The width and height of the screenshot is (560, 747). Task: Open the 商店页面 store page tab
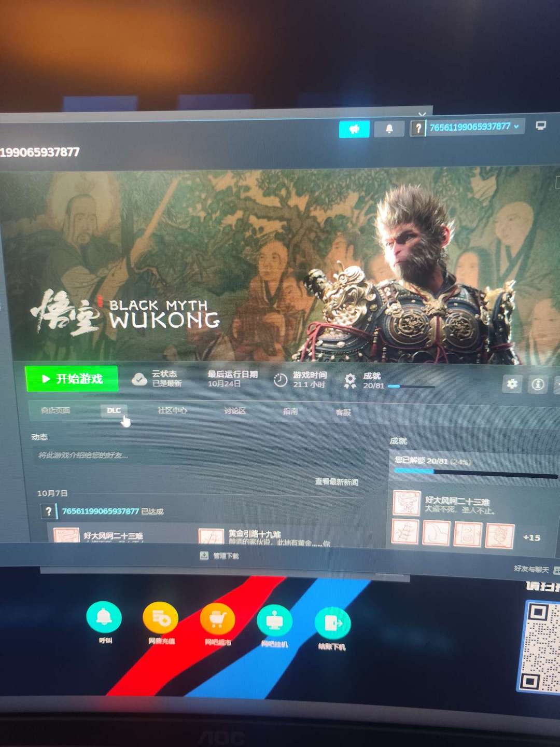[55, 410]
